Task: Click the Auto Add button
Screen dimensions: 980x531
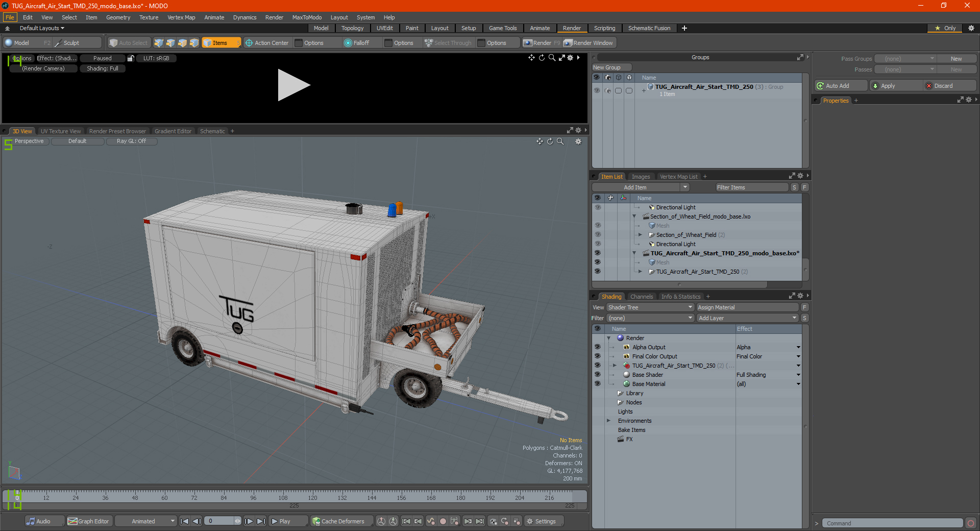Action: [841, 86]
